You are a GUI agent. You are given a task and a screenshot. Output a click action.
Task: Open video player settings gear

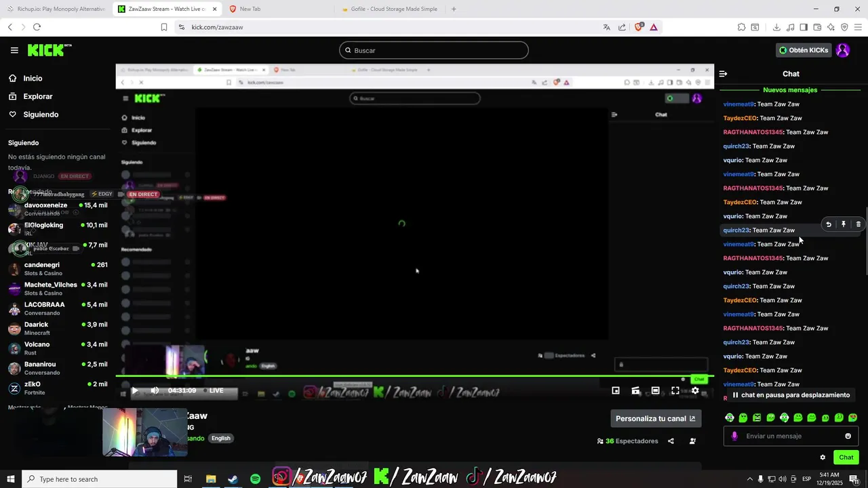(x=695, y=390)
